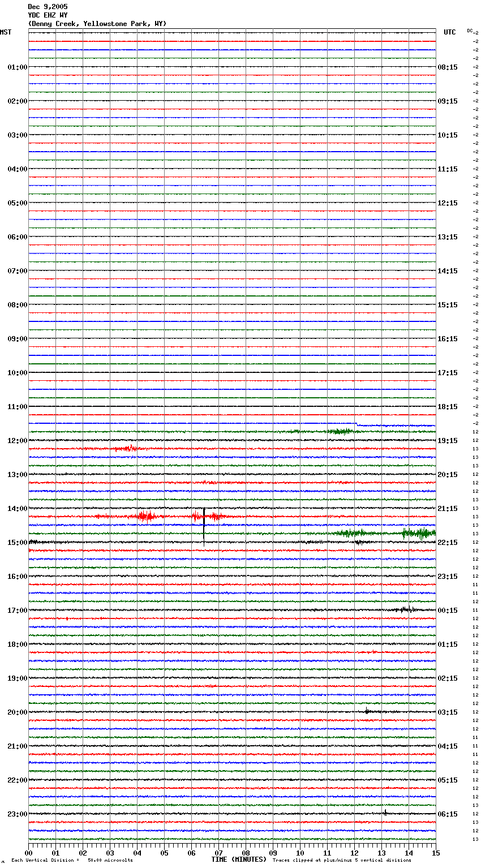481x868 pixels.
Task: Click the '(Denny Creek, Yellowstone Park, WY)' location line
Action: [97, 24]
